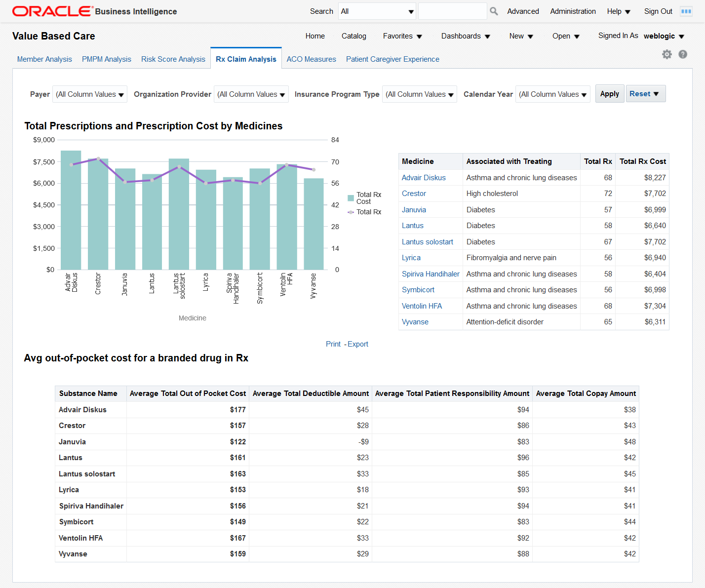Screen dimensions: 705x588
Task: Open the Search scope dropdown
Action: [x=377, y=11]
